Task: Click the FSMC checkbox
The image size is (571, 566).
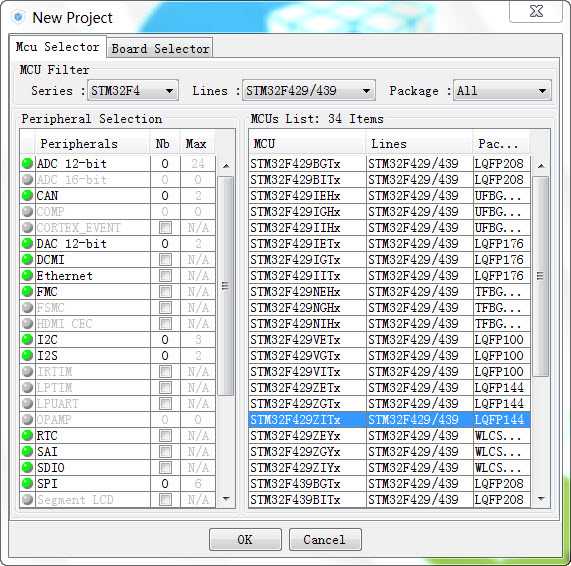Action: tap(165, 308)
